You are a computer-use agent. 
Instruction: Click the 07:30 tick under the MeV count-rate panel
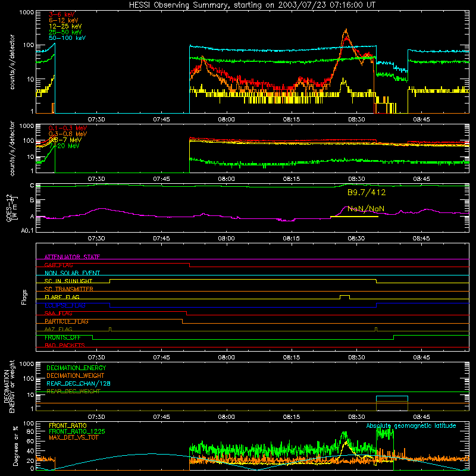[96, 179]
